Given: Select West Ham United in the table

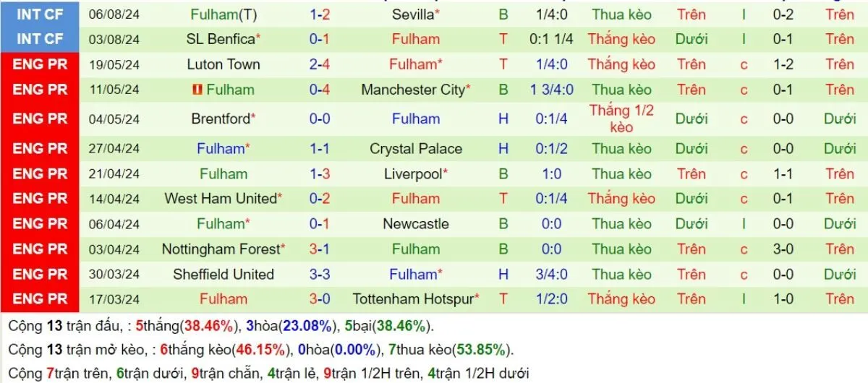Looking at the screenshot, I should point(221,199).
